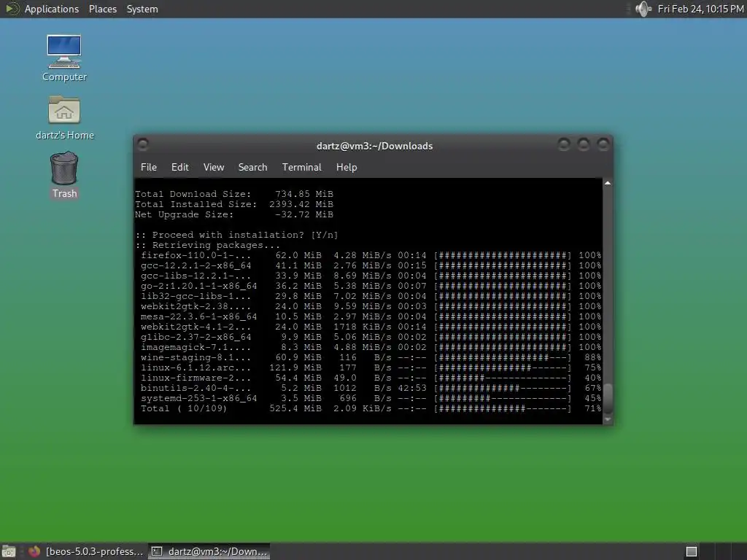Click the Total 71% progress bar
Viewport: 747px width, 560px height.
pos(503,408)
